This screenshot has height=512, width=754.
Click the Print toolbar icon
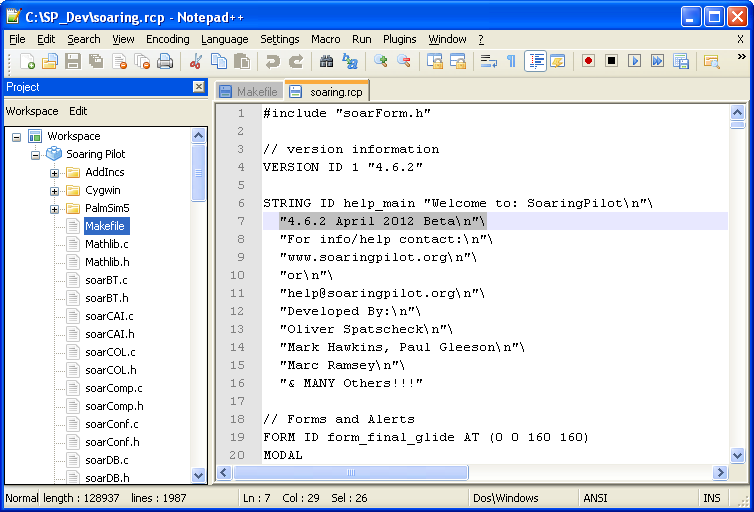pos(165,62)
